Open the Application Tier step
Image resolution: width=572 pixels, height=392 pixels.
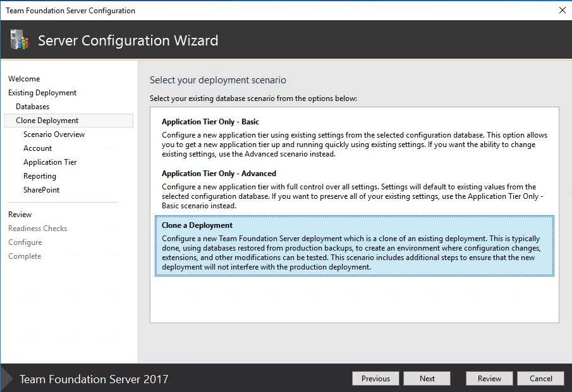pyautogui.click(x=50, y=162)
